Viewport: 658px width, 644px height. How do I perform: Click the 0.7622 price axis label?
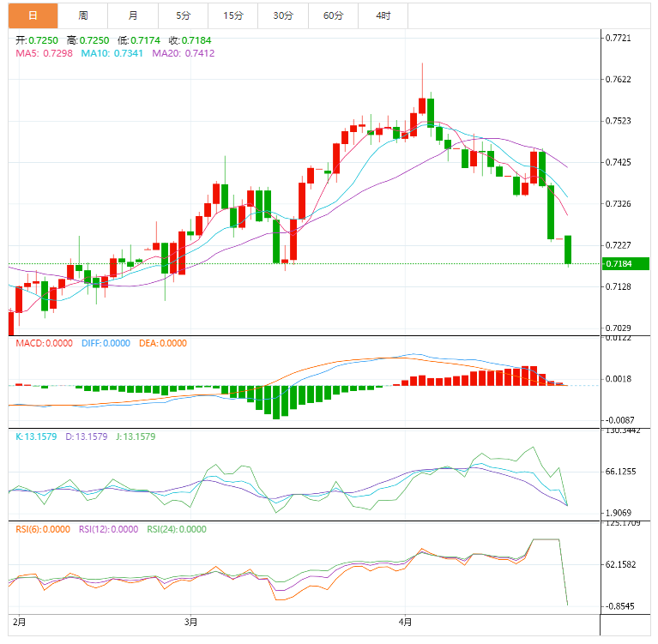point(619,79)
